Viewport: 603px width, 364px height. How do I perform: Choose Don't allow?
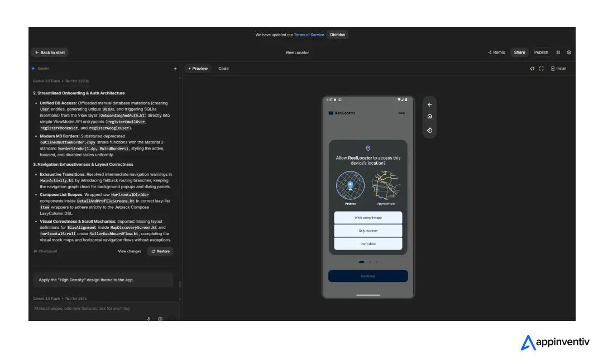pyautogui.click(x=368, y=244)
